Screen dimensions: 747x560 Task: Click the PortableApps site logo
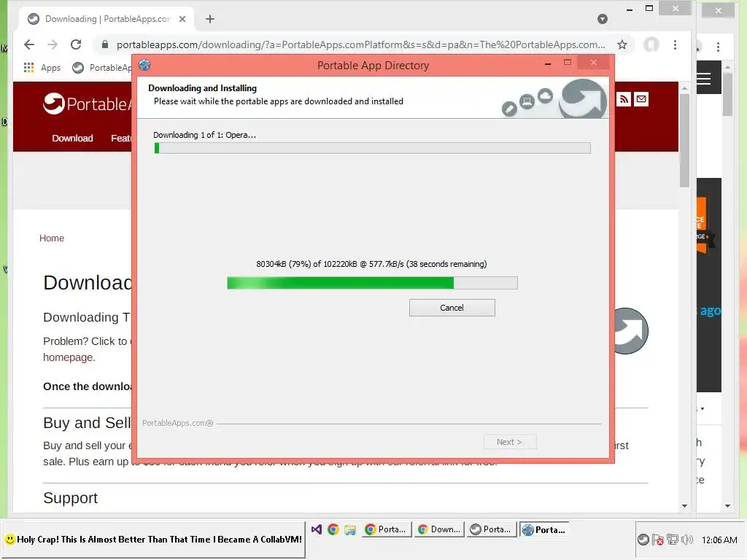coord(87,104)
